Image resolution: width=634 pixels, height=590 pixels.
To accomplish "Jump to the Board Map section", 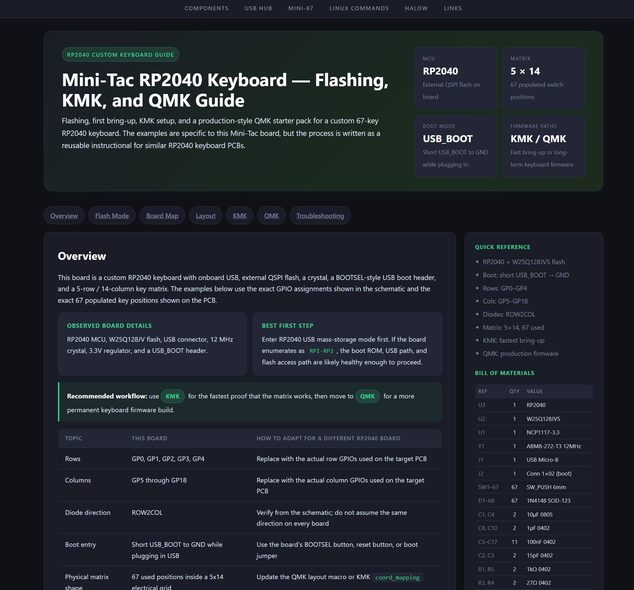I will [162, 216].
